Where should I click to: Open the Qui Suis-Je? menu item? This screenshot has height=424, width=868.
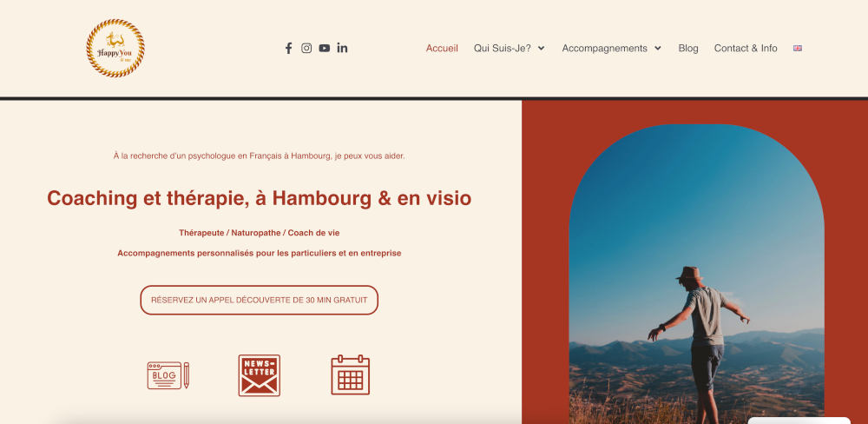click(502, 48)
